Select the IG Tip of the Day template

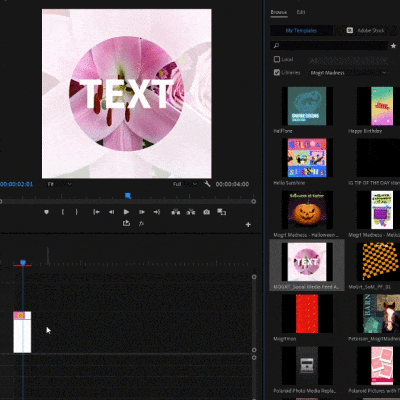[x=378, y=158]
